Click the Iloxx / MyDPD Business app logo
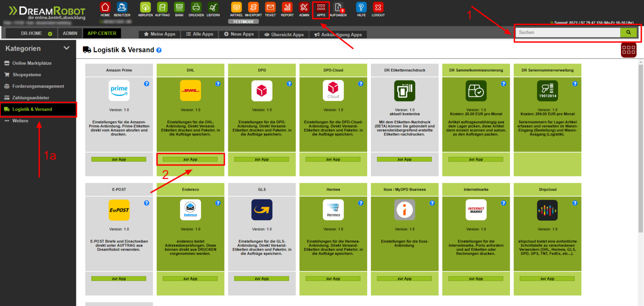Image resolution: width=644 pixels, height=306 pixels. [405, 210]
